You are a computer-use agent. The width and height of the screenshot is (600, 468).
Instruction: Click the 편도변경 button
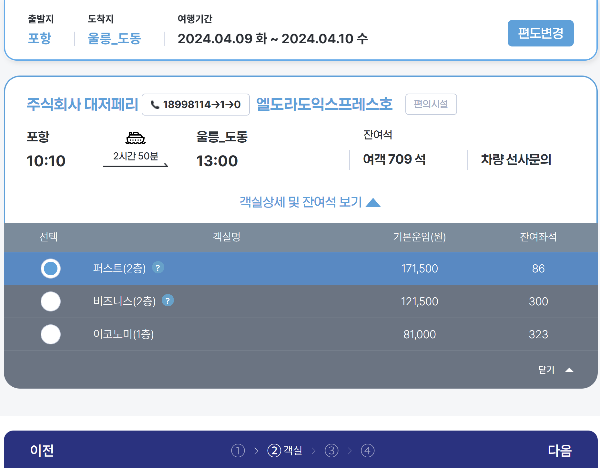pos(540,33)
